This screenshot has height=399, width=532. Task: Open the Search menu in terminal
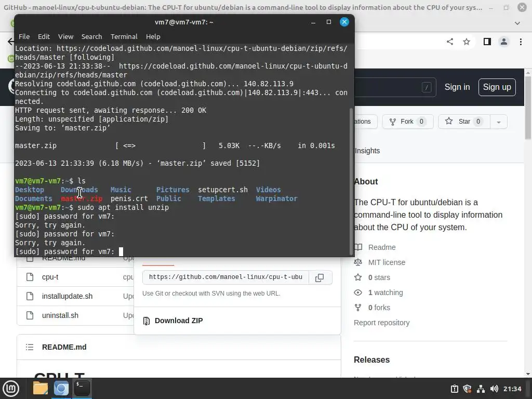click(x=91, y=37)
